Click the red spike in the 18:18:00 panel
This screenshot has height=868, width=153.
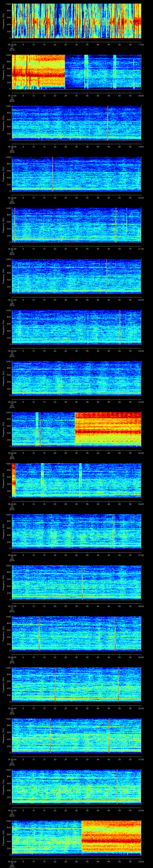pyautogui.click(x=108, y=123)
